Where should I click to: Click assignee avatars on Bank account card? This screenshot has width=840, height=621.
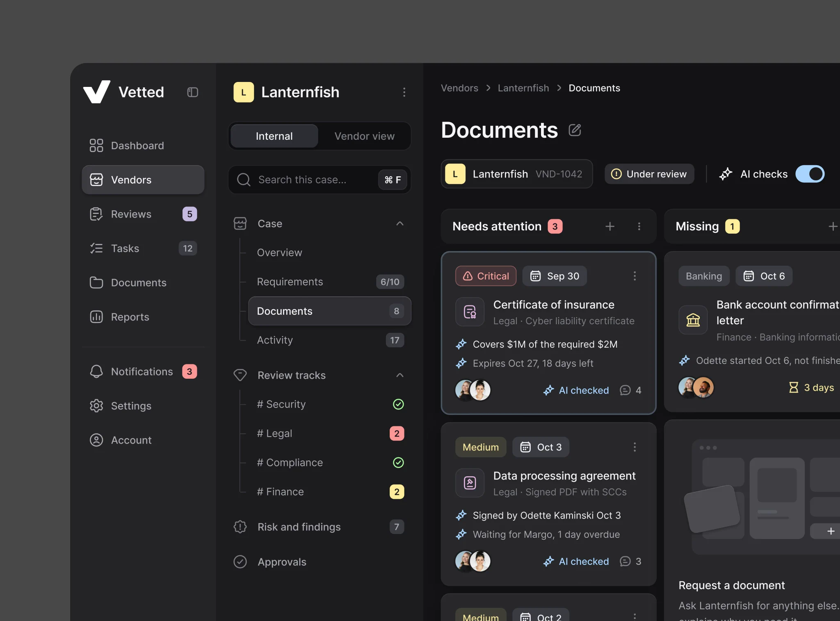696,387
